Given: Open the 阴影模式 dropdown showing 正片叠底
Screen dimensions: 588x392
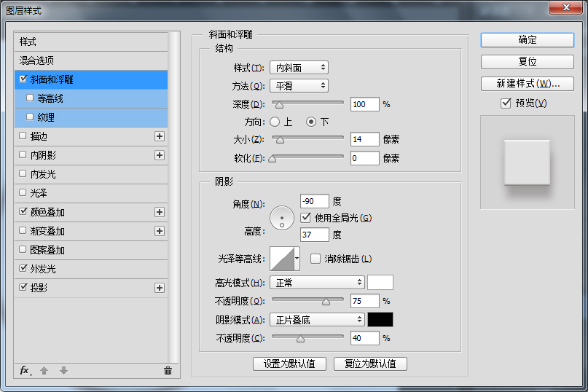Looking at the screenshot, I should [x=317, y=320].
